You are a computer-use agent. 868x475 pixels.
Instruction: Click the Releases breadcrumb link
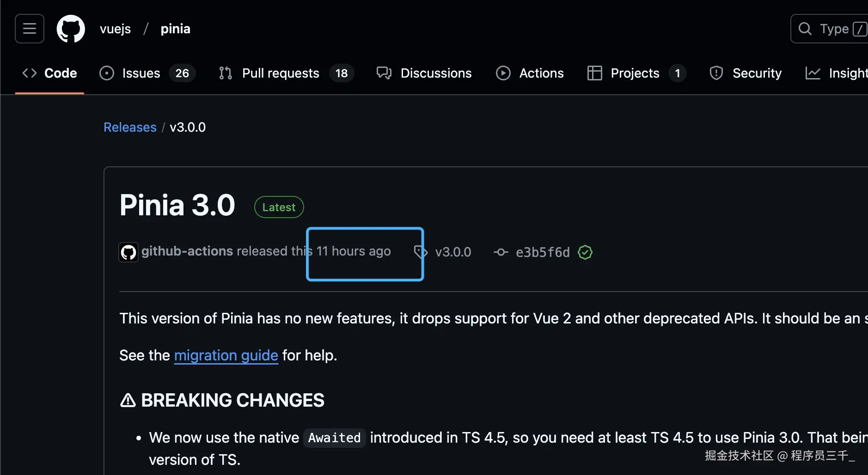(130, 127)
